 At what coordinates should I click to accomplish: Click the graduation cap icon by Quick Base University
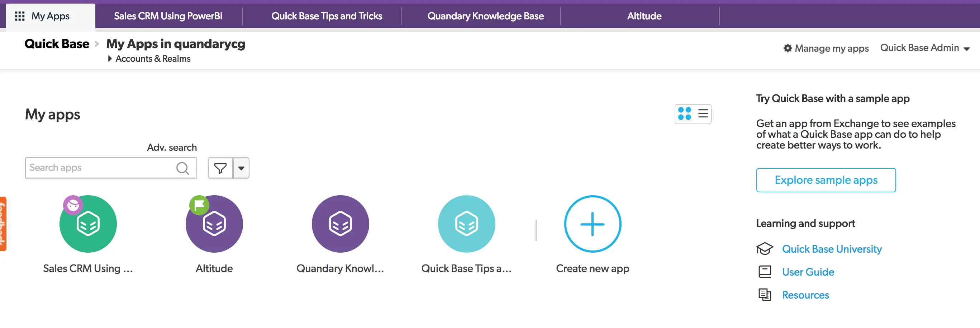765,248
